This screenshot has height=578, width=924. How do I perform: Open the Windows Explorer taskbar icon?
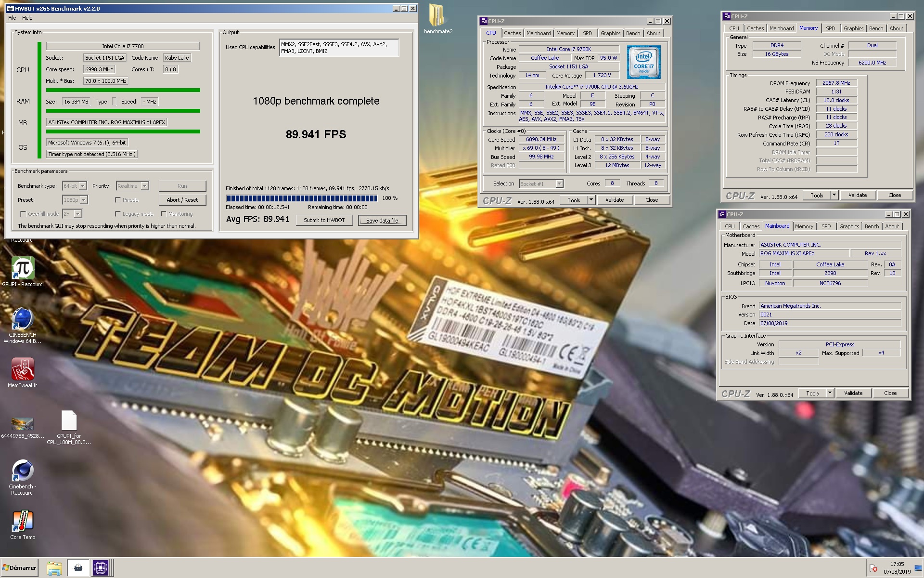(x=54, y=568)
